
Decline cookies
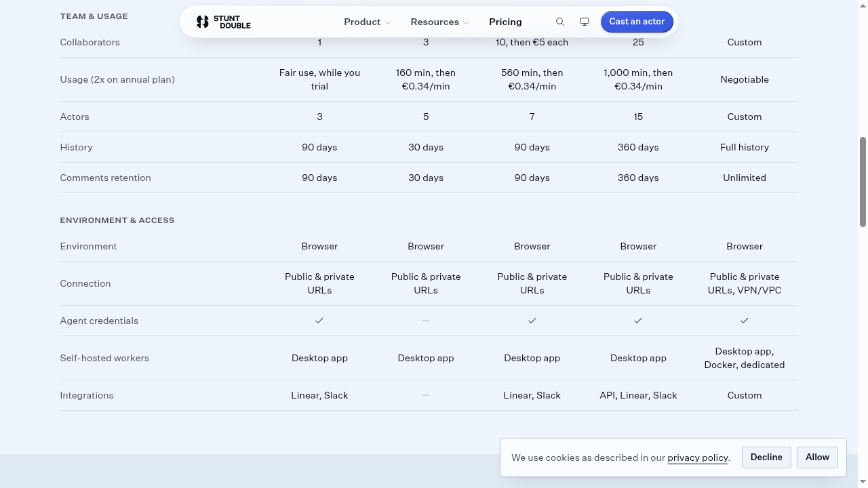tap(766, 457)
